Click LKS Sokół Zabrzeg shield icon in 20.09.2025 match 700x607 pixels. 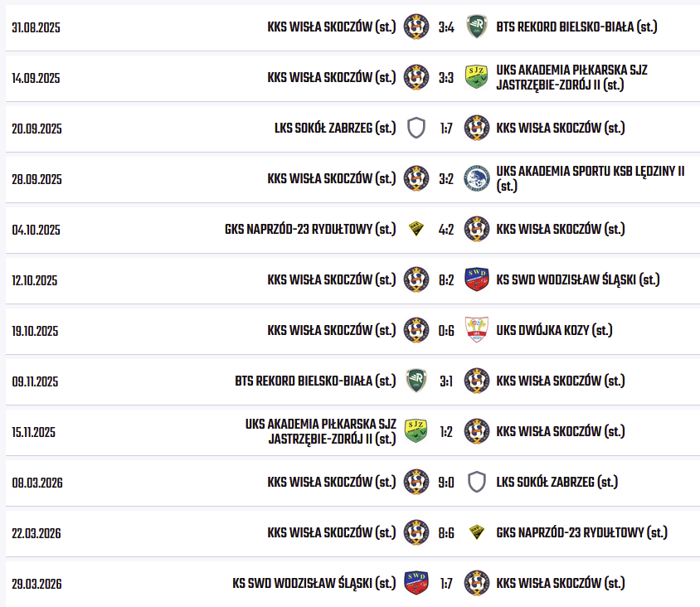point(416,128)
